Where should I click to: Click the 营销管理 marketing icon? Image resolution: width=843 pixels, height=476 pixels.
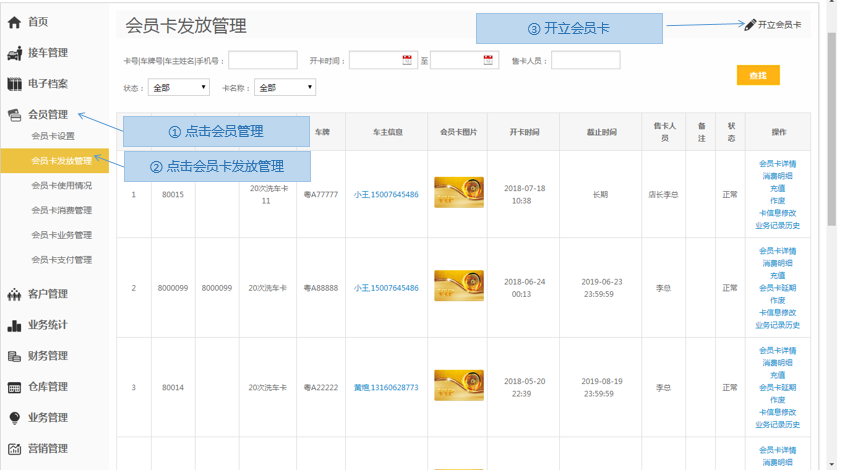(15, 449)
